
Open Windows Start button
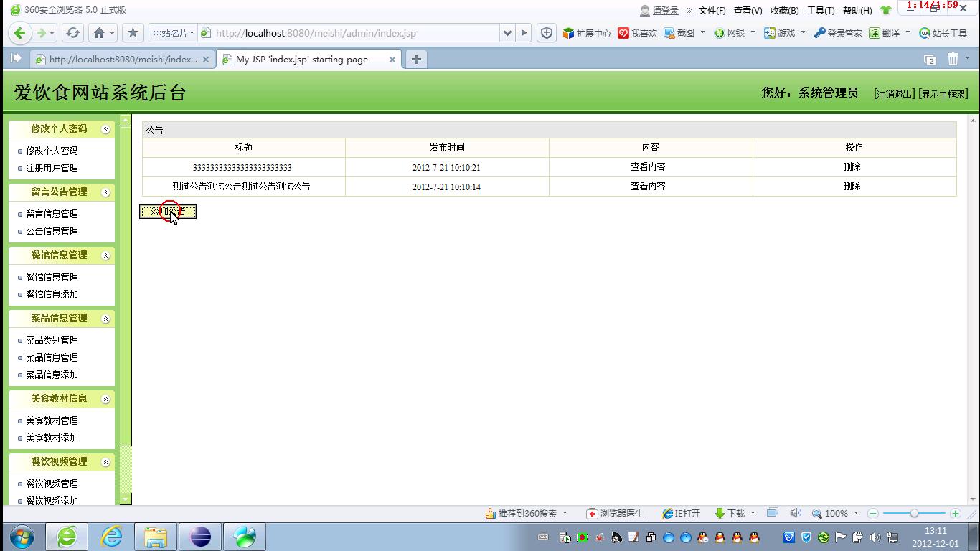22,537
